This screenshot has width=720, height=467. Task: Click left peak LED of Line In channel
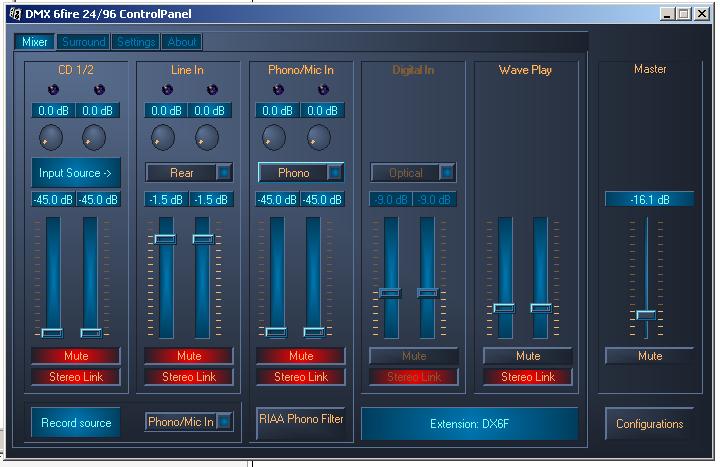point(167,90)
